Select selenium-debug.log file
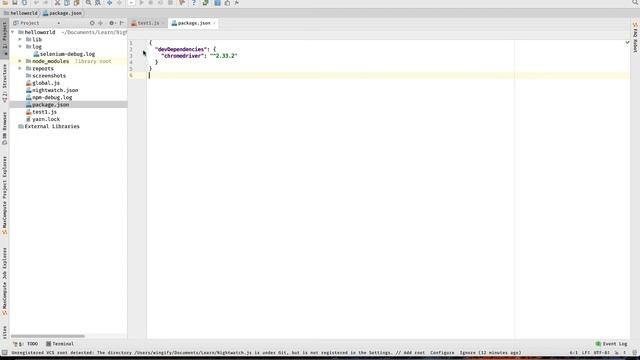This screenshot has height=360, width=640. (x=64, y=54)
